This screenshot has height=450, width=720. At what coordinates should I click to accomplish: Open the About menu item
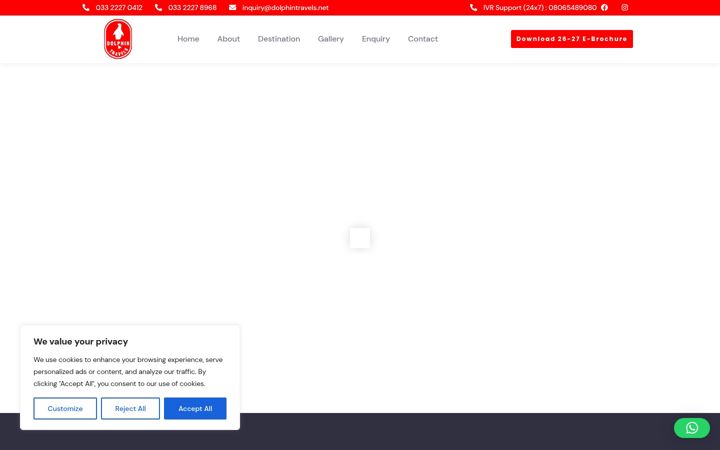pyautogui.click(x=228, y=39)
